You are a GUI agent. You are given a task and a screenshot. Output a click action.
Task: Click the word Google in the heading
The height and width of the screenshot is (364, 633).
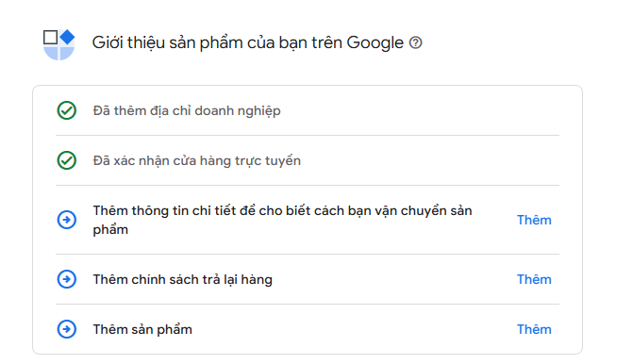coord(375,43)
